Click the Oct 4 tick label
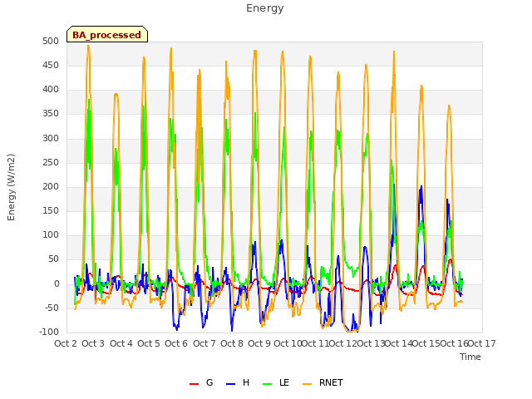 tap(121, 343)
